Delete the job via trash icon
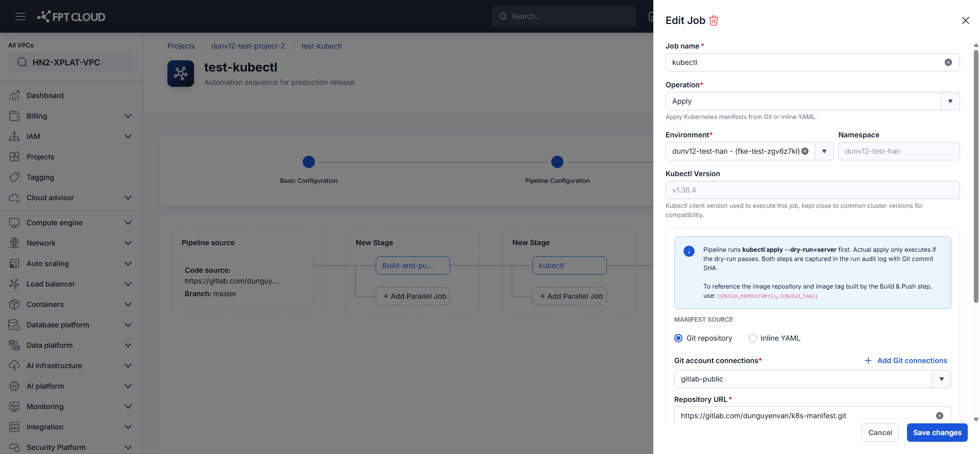Screen dimensions: 980x454 [714, 20]
